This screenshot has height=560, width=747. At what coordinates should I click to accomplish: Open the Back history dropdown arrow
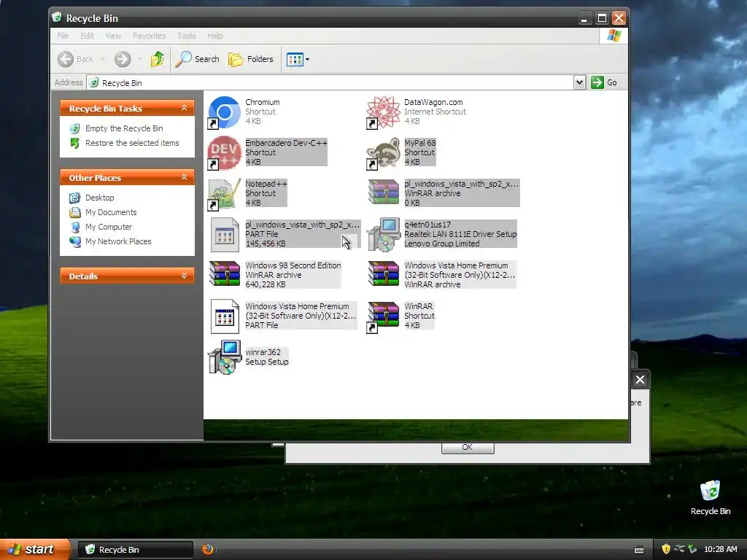[x=102, y=59]
